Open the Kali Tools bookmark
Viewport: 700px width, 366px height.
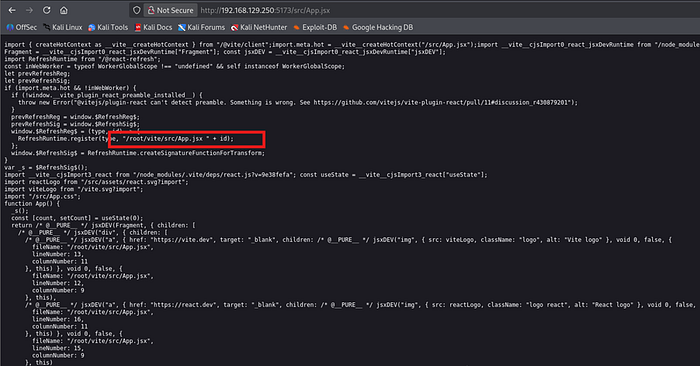pyautogui.click(x=108, y=27)
